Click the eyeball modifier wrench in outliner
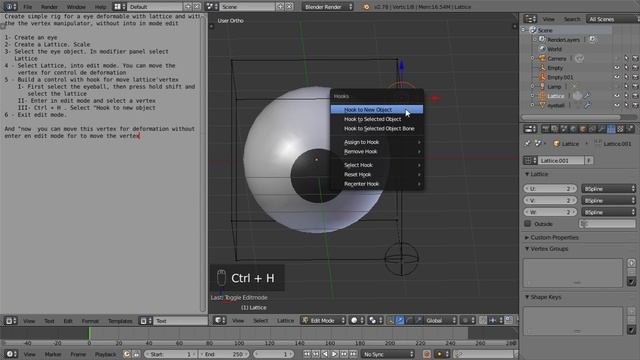640x360 pixels. [587, 105]
